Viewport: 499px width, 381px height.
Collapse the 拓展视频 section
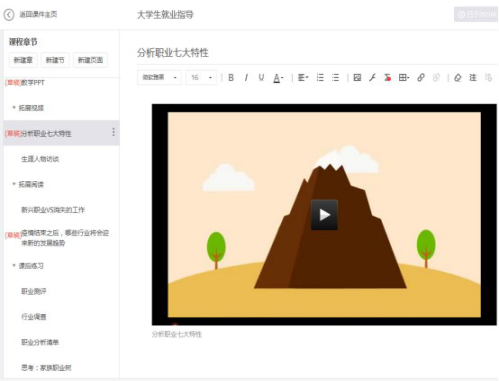[x=14, y=107]
